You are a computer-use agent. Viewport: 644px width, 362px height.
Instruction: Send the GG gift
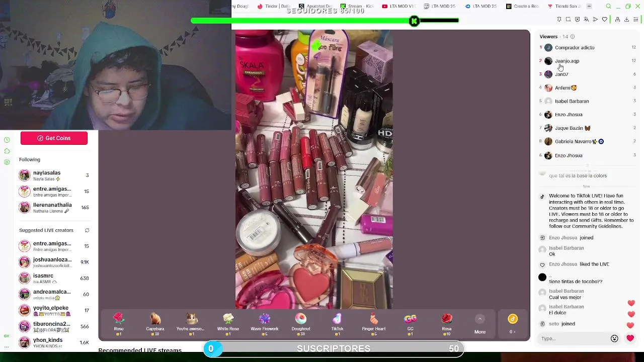point(410,324)
